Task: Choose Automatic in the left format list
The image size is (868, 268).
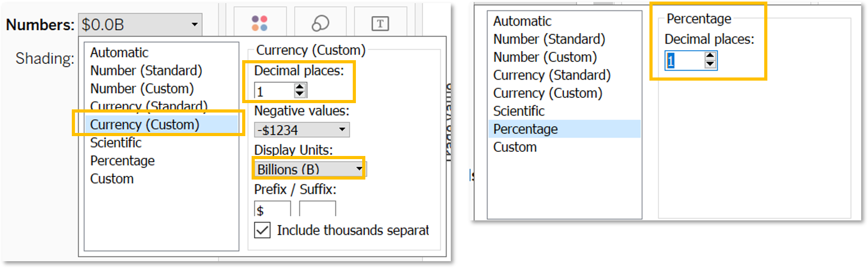Action: [119, 53]
